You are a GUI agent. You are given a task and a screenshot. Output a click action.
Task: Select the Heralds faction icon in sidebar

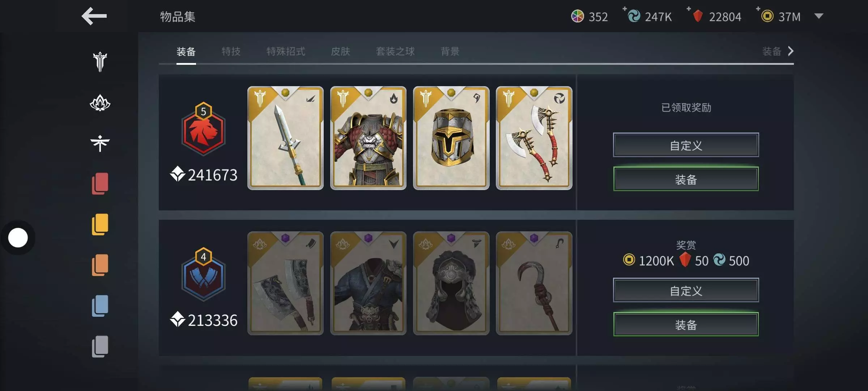tap(100, 143)
